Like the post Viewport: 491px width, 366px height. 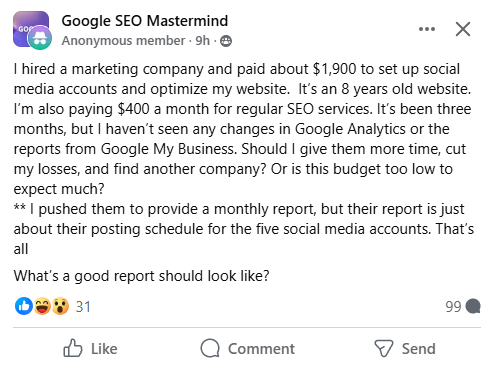(90, 349)
